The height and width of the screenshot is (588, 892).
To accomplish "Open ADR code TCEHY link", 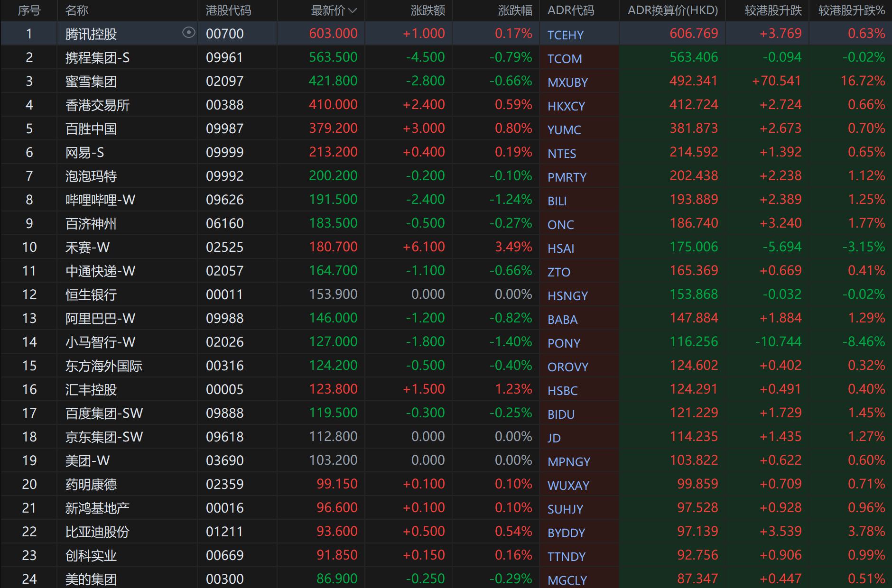I will click(x=566, y=35).
